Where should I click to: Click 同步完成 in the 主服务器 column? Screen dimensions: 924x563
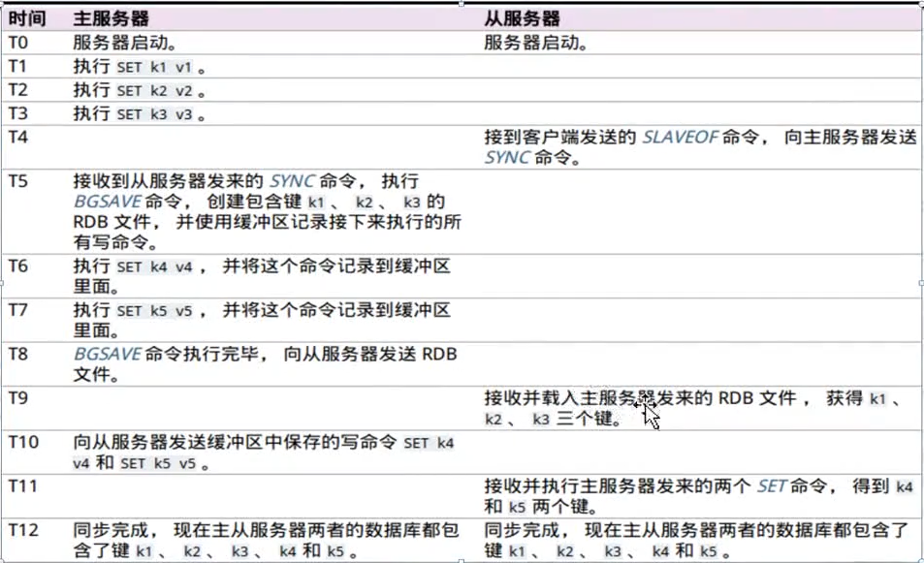[111, 530]
